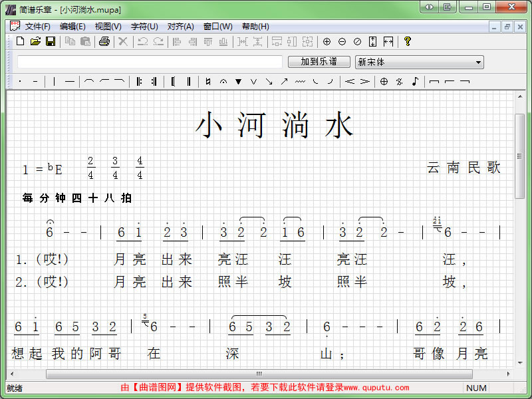Image resolution: width=532 pixels, height=399 pixels.
Task: Open an existing score file
Action: 35,41
